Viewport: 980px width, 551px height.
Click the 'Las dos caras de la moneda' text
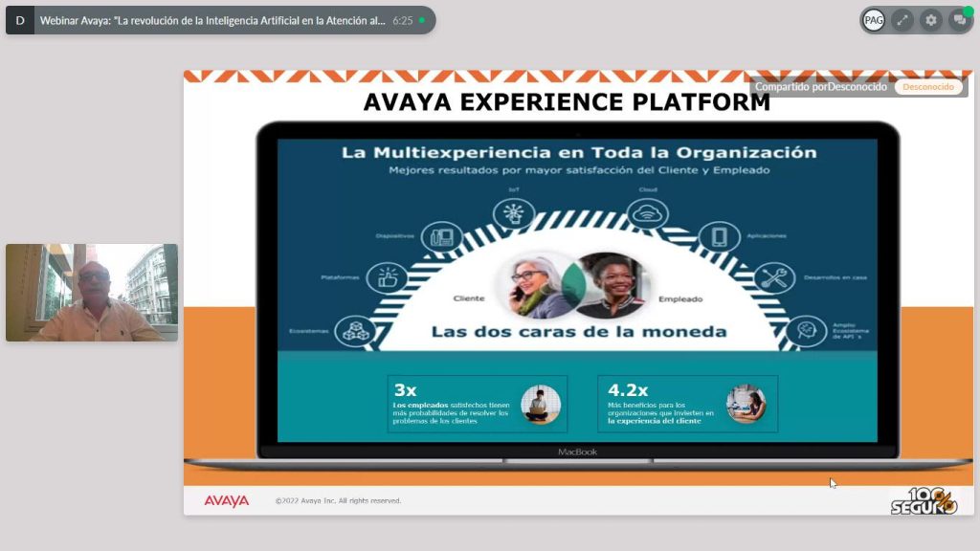pyautogui.click(x=579, y=331)
